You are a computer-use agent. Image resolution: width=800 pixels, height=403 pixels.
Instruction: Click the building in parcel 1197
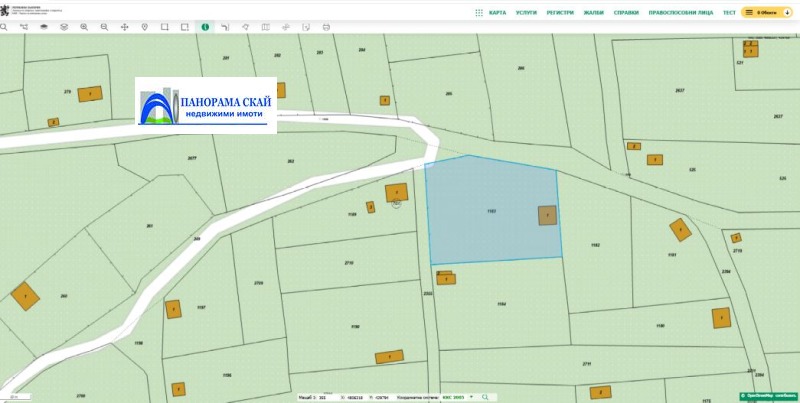(173, 309)
